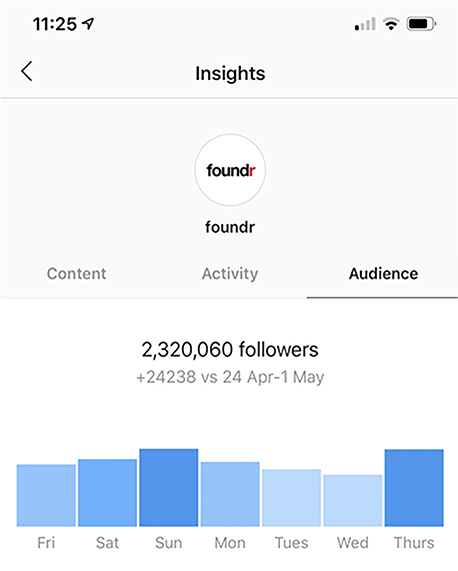Tap the Wi-Fi status icon
The width and height of the screenshot is (458, 571).
[x=391, y=24]
